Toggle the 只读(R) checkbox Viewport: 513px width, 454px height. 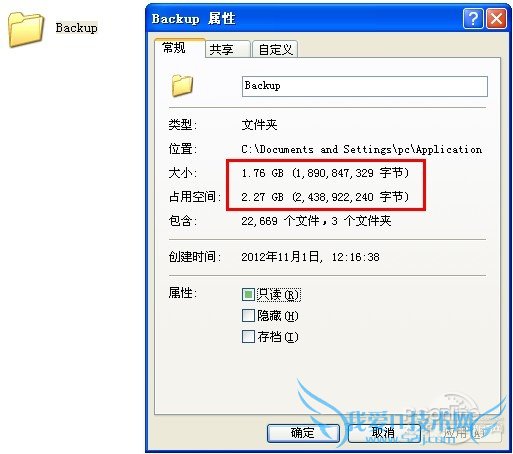pyautogui.click(x=248, y=295)
